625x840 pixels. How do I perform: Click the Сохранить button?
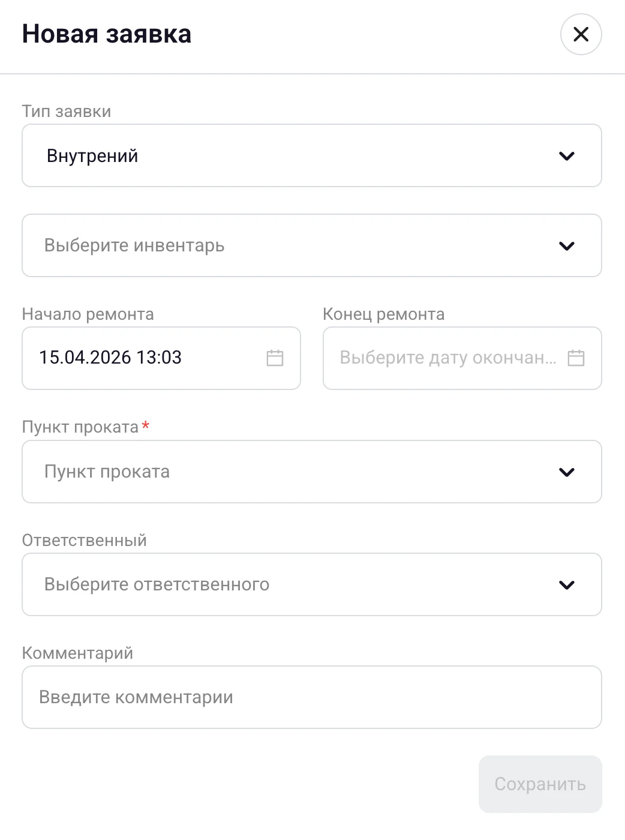[x=539, y=784]
